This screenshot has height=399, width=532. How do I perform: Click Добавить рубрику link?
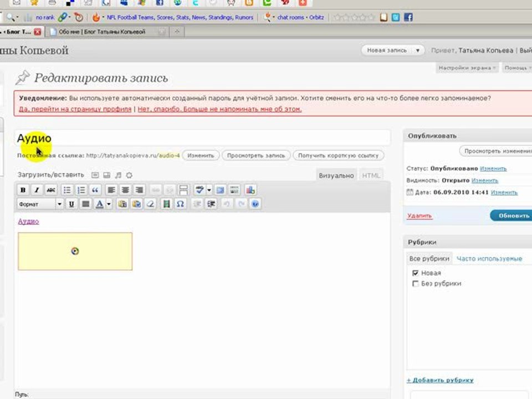[x=440, y=380]
